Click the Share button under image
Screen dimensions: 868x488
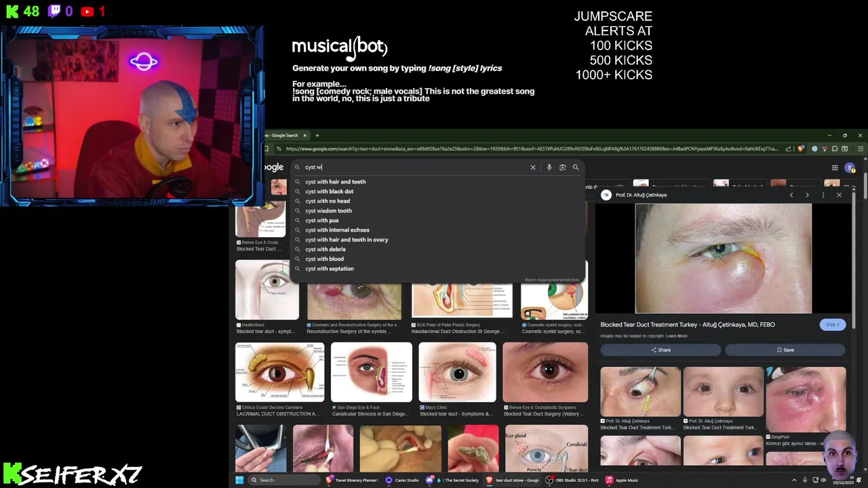[660, 350]
